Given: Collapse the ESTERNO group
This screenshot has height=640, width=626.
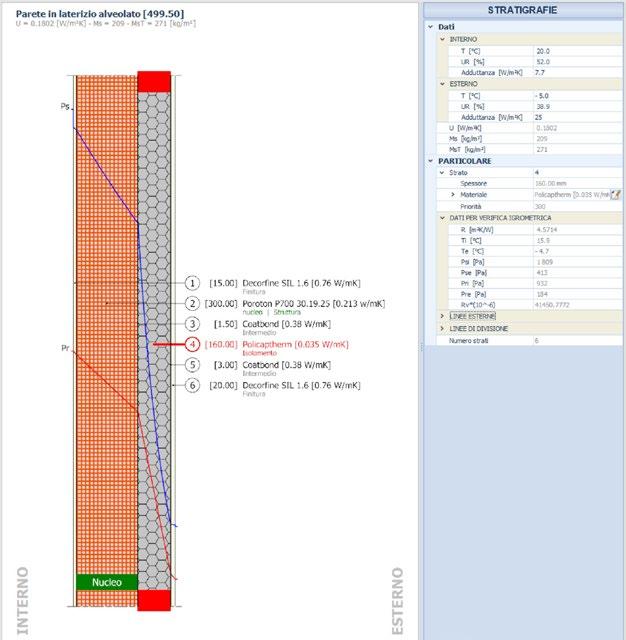Looking at the screenshot, I should [442, 84].
